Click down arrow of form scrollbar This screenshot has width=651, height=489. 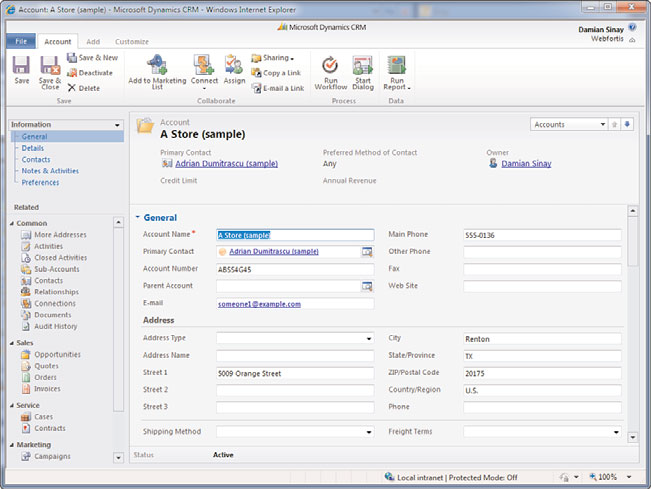(x=632, y=437)
